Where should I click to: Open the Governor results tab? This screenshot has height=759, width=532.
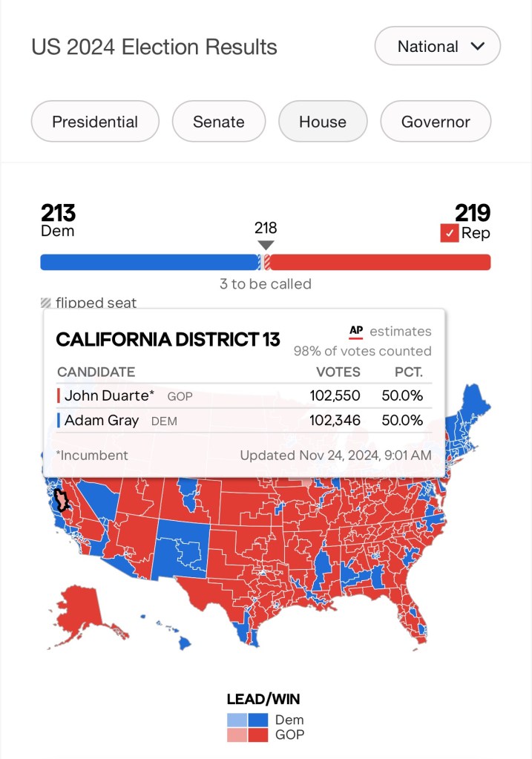[436, 122]
